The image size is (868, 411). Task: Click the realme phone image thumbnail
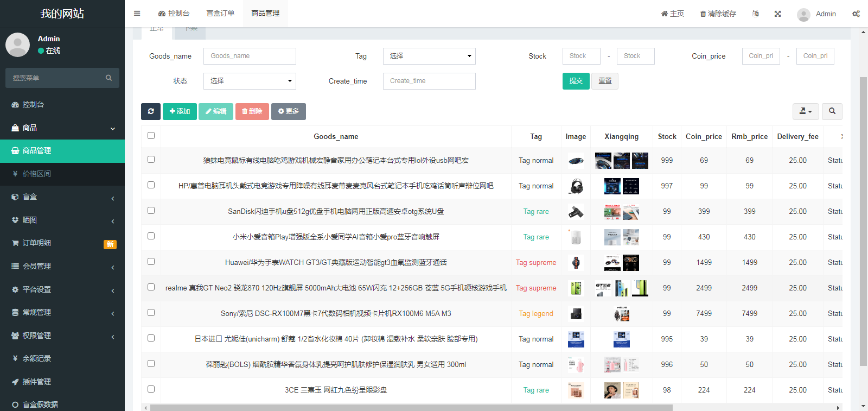(576, 288)
